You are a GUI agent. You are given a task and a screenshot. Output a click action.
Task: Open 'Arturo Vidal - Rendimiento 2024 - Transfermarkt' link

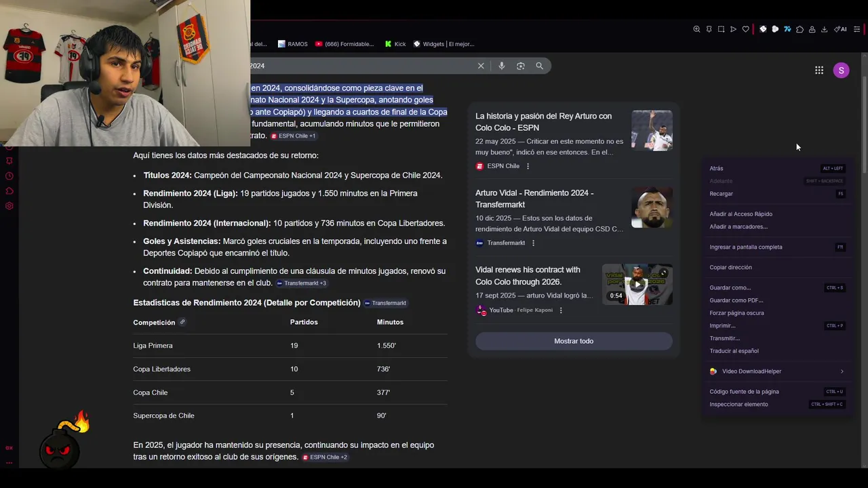[x=534, y=199]
